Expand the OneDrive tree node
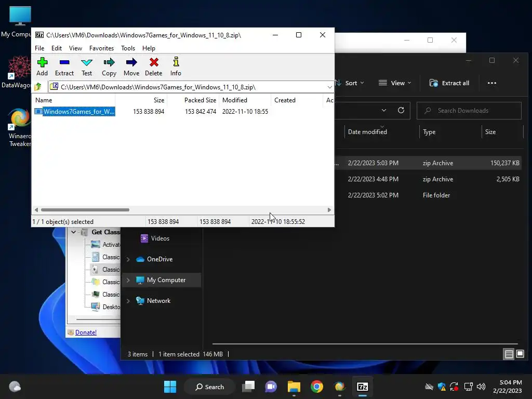 tap(128, 259)
